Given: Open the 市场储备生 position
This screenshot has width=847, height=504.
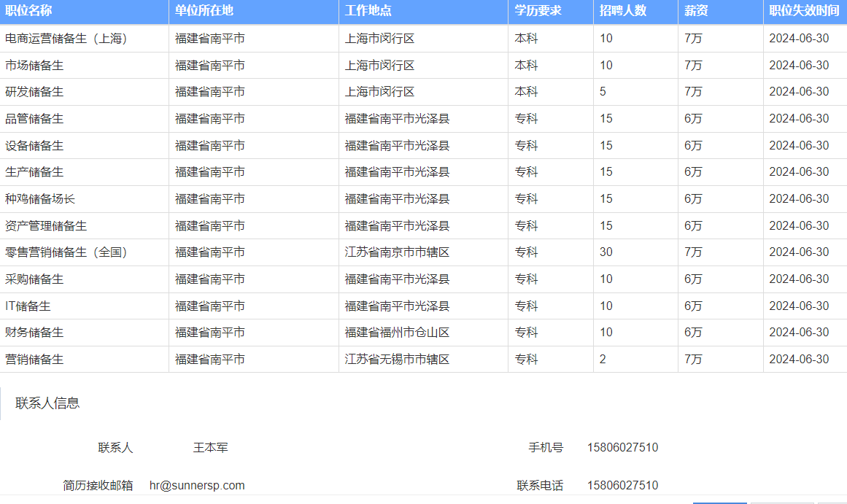Looking at the screenshot, I should (34, 66).
